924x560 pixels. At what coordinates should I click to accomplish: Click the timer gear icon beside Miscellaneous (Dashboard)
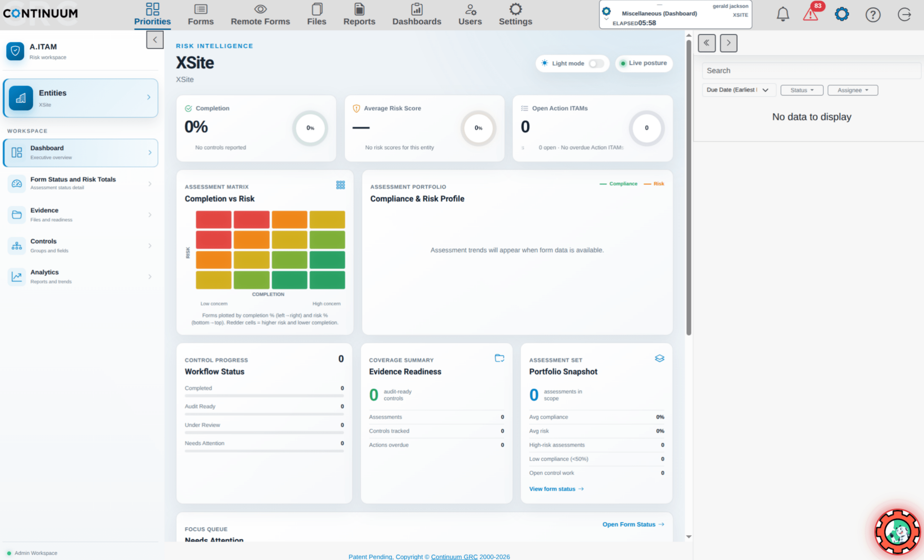click(x=606, y=11)
